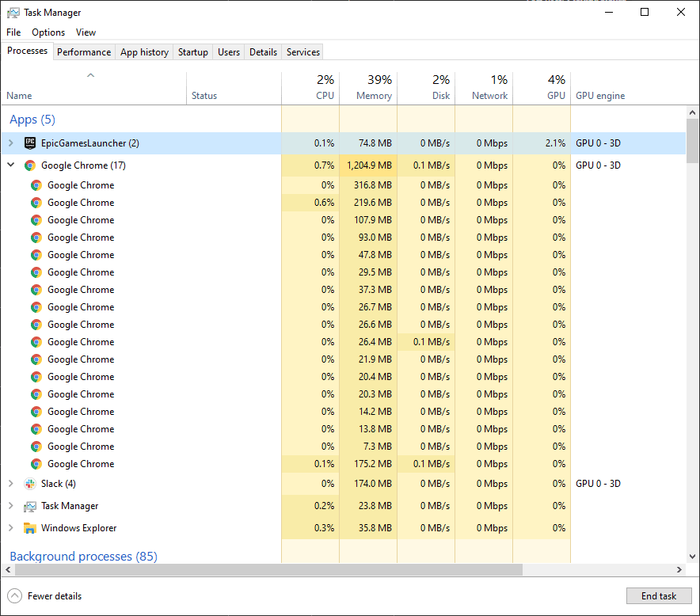The height and width of the screenshot is (616, 700).
Task: Click the Task Manager row icon in Apps
Action: pos(30,506)
